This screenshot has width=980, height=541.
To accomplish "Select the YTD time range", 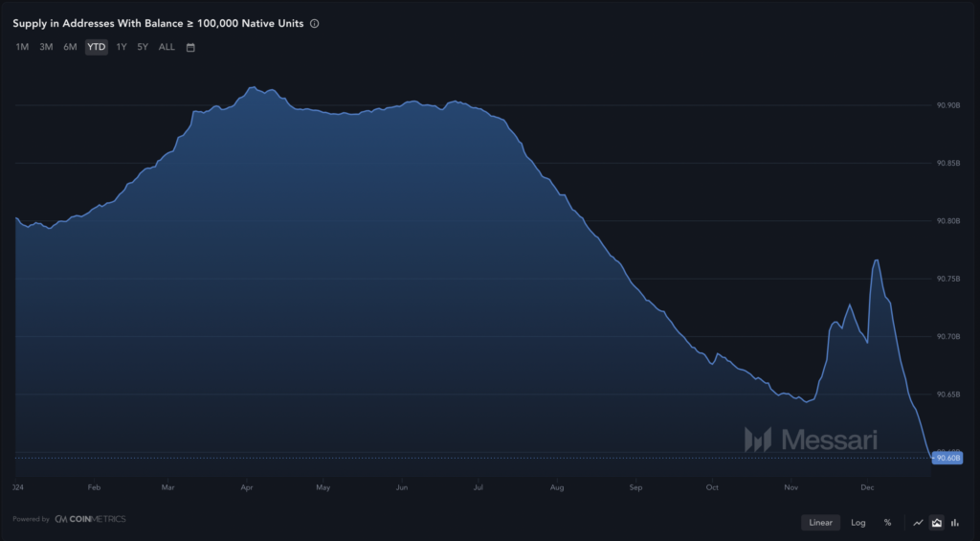I will [97, 47].
